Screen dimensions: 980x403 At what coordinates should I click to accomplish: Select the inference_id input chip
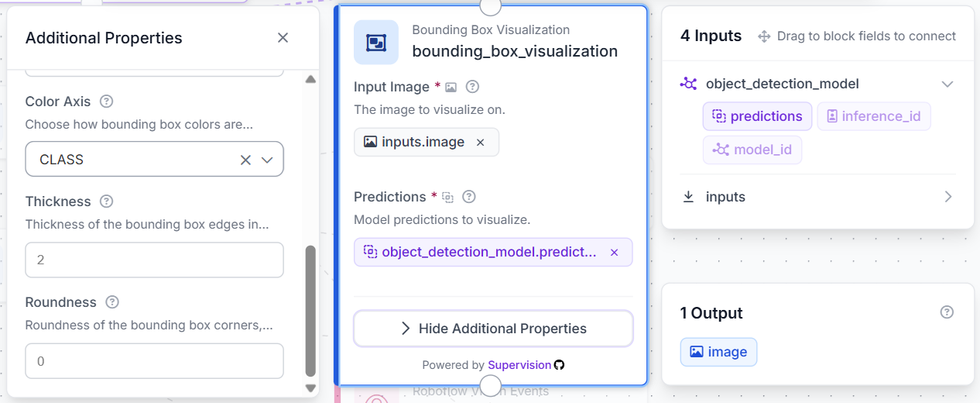(x=874, y=116)
